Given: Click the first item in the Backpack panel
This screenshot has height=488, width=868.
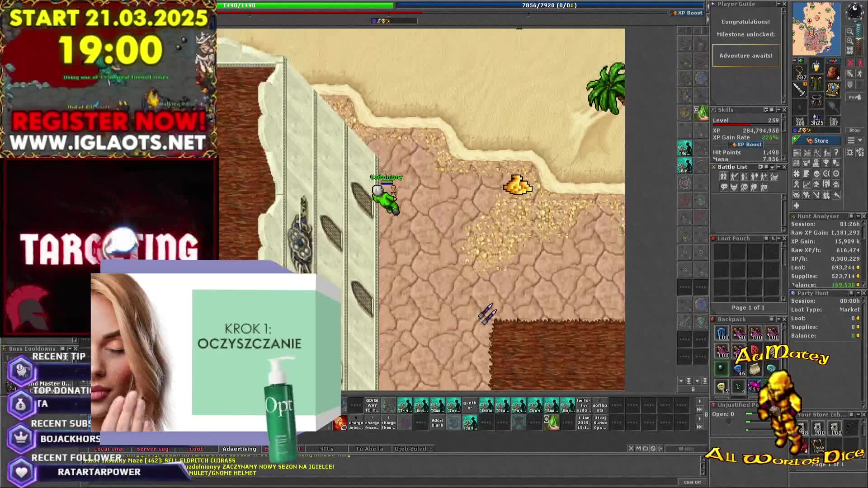Looking at the screenshot, I should 722,333.
